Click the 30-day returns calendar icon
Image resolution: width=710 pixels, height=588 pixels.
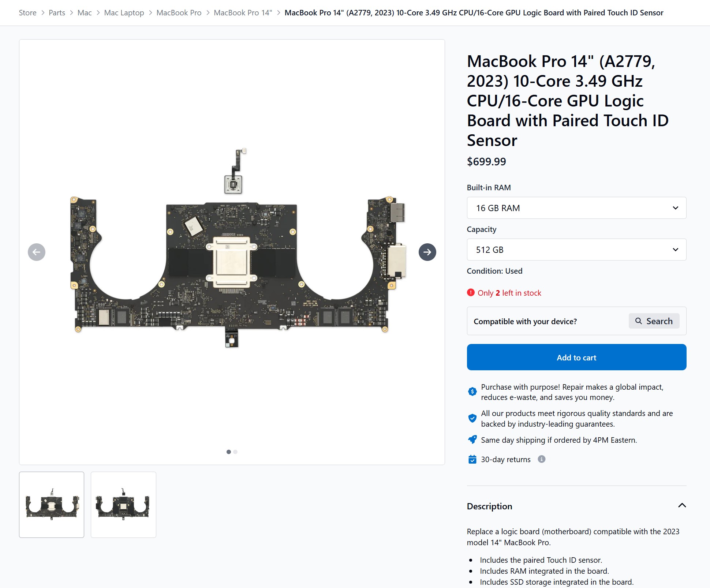(x=472, y=459)
